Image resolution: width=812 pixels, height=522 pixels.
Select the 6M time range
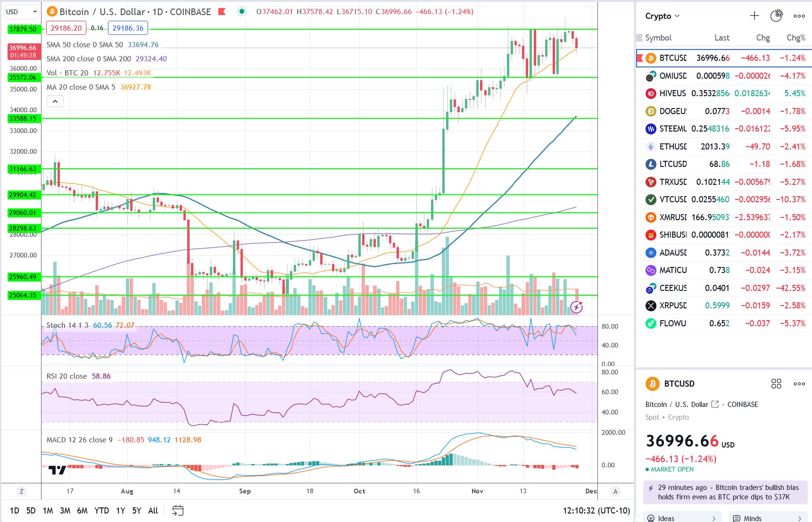click(x=82, y=511)
